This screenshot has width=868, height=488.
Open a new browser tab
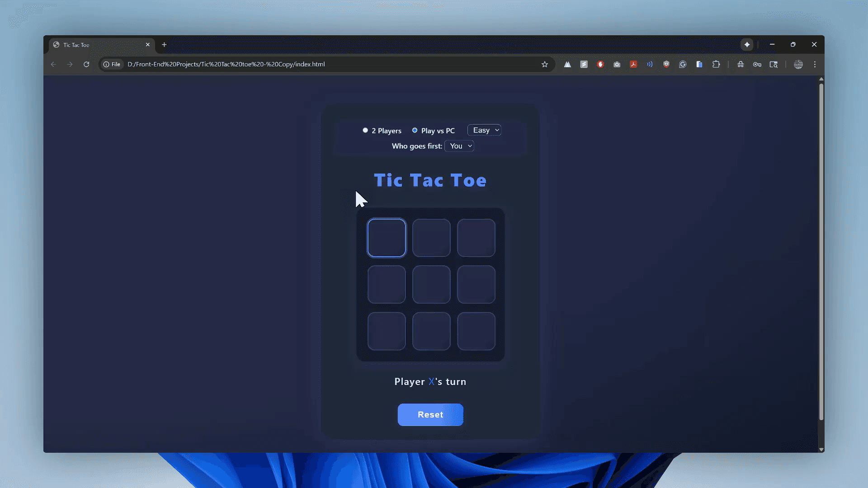coord(164,45)
